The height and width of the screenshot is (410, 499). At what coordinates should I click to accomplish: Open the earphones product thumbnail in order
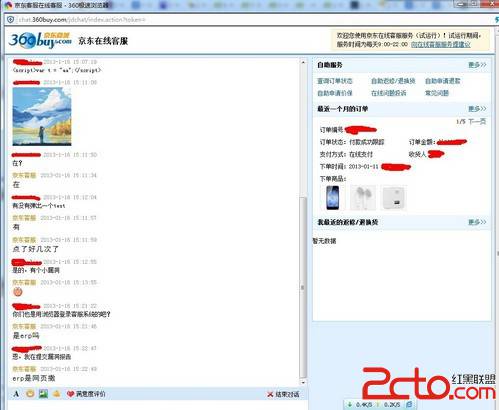coord(363,198)
